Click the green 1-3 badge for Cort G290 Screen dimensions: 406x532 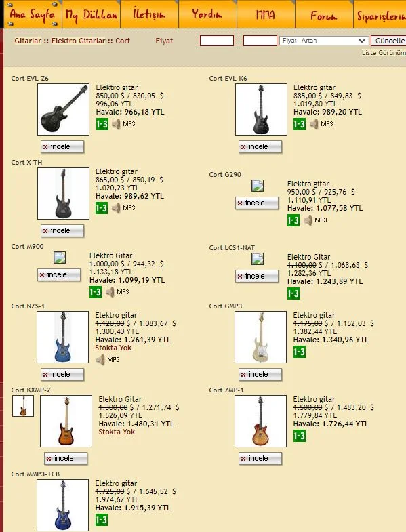[293, 220]
